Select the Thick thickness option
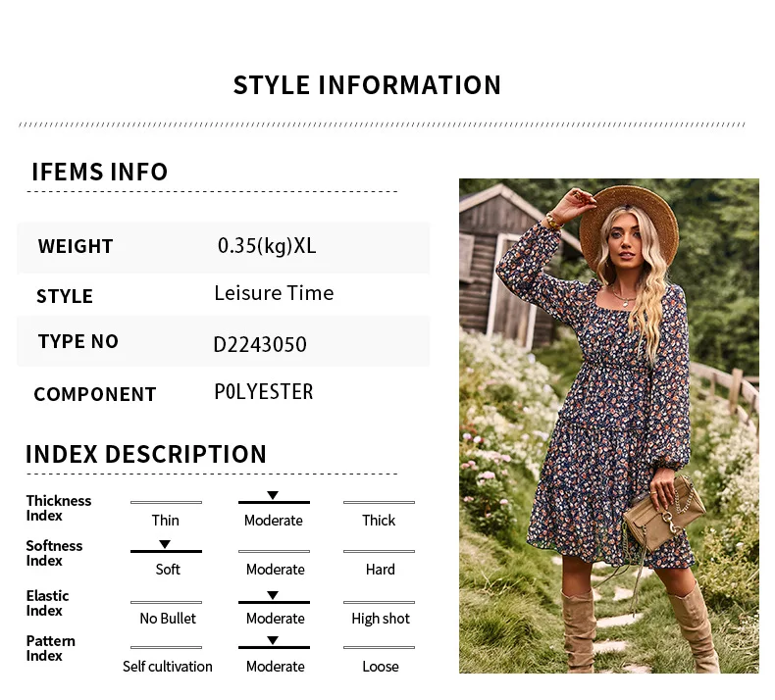This screenshot has height=700, width=775. (x=379, y=521)
